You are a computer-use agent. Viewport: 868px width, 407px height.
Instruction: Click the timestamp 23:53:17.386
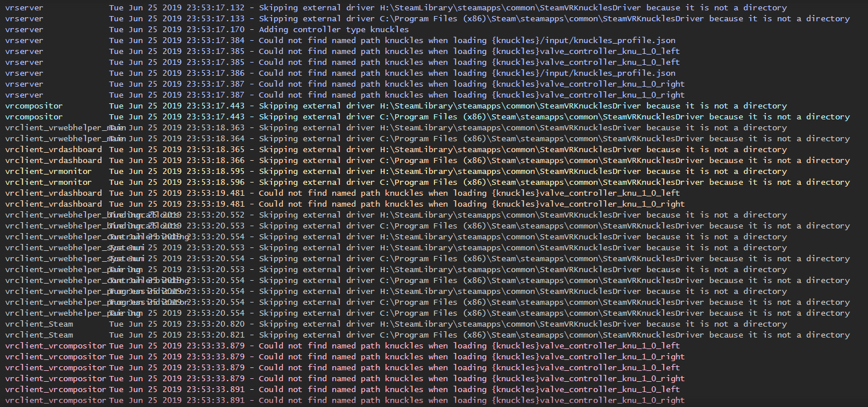click(215, 73)
